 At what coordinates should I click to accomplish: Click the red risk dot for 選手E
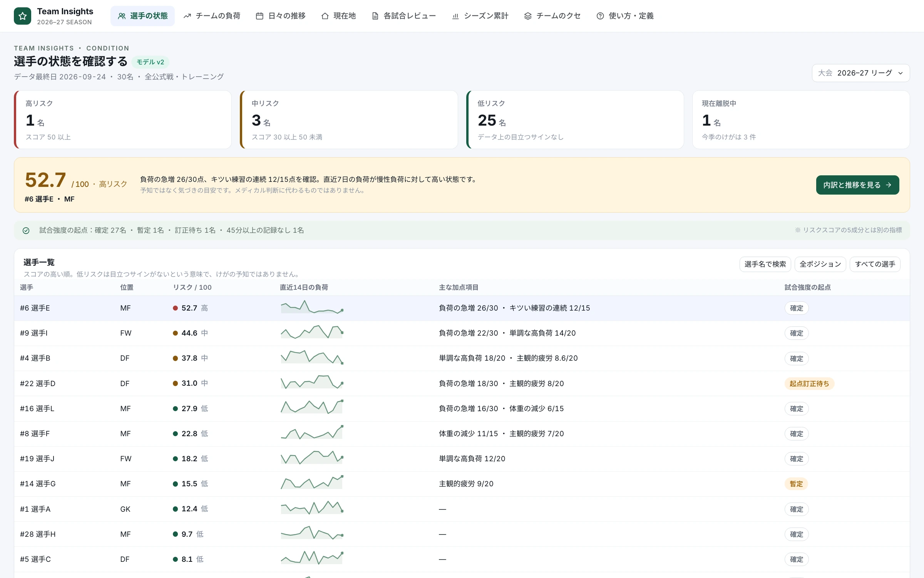(175, 308)
